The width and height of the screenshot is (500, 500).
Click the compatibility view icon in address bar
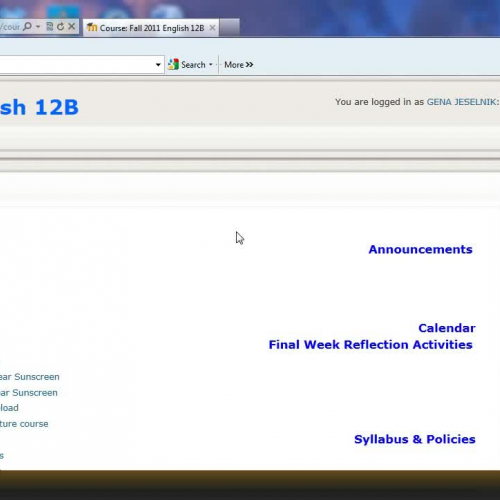point(49,26)
